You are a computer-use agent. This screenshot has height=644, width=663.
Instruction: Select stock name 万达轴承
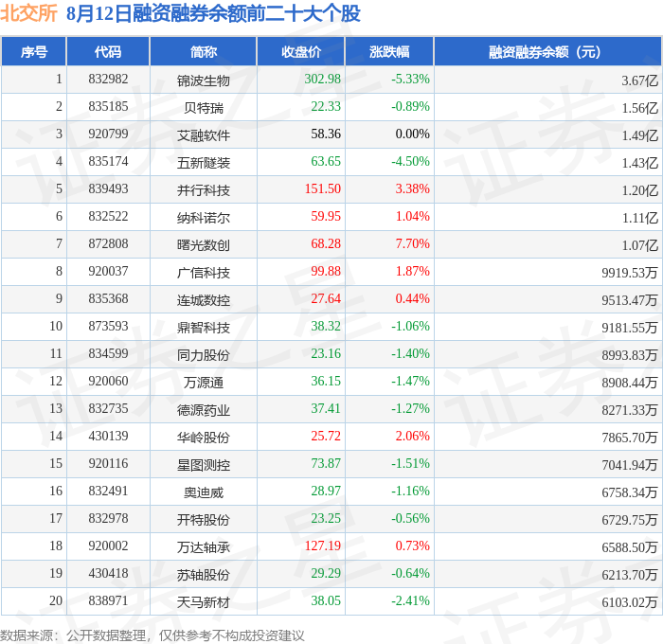[x=204, y=547]
